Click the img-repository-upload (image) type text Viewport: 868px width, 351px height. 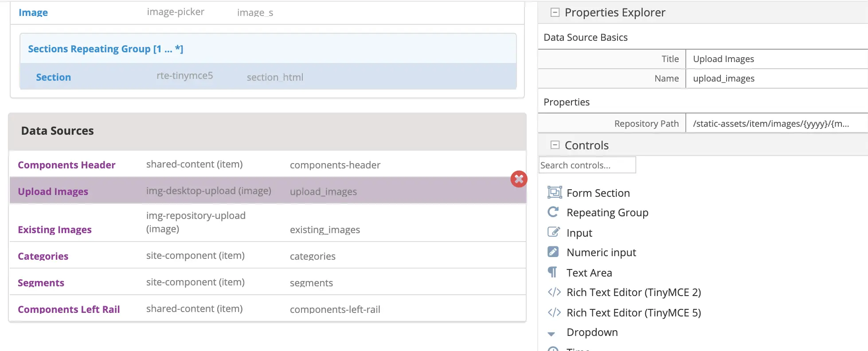click(x=196, y=222)
